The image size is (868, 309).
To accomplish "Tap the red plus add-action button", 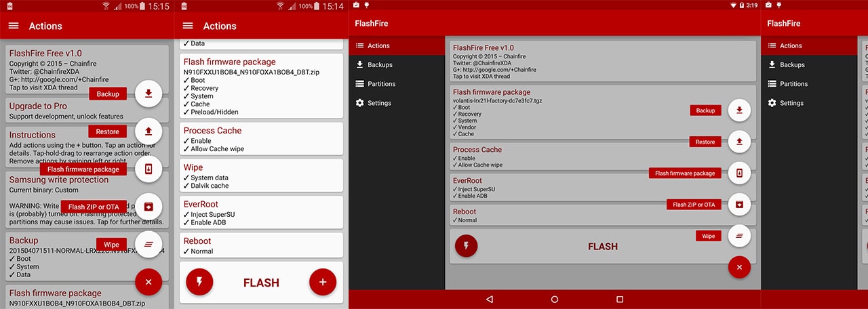I will pyautogui.click(x=323, y=283).
